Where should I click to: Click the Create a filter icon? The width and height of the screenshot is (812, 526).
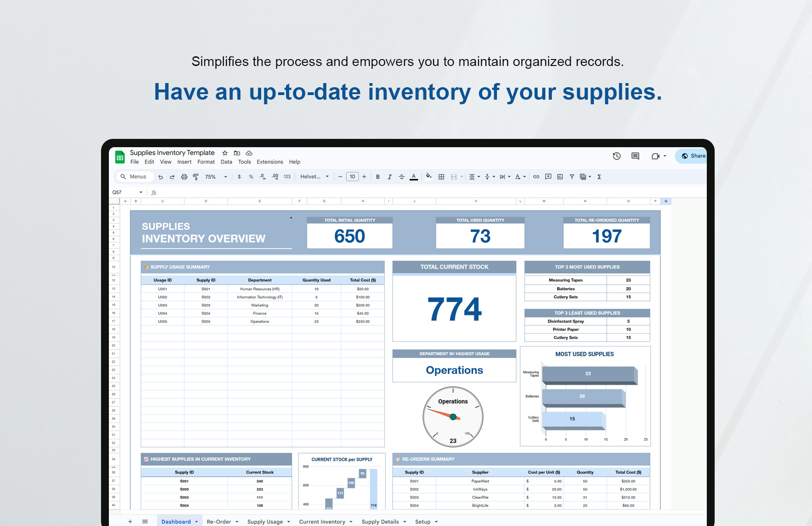pos(572,177)
